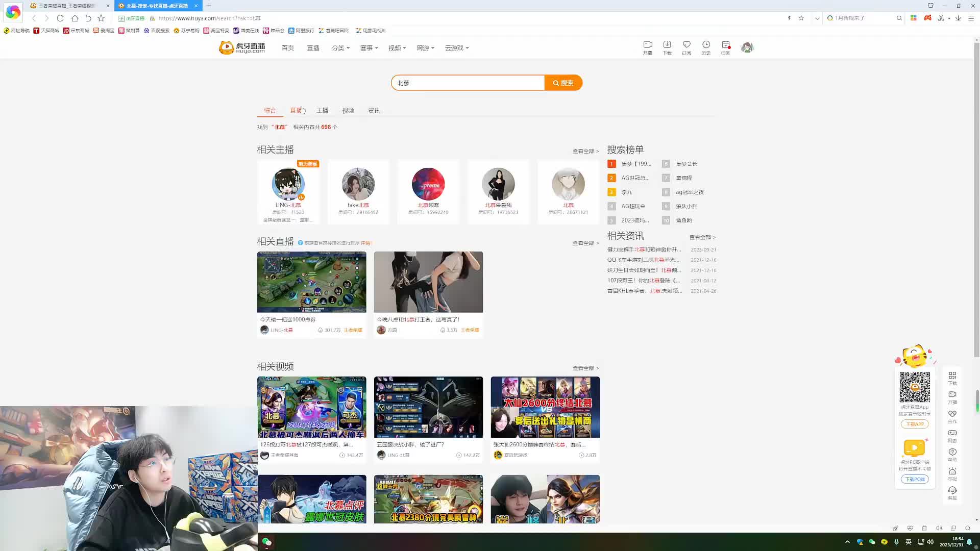Toggle the microphone icon in system tray

tap(896, 542)
